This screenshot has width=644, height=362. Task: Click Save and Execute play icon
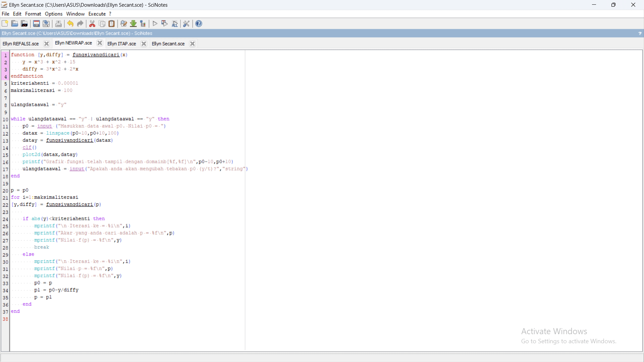click(x=165, y=23)
